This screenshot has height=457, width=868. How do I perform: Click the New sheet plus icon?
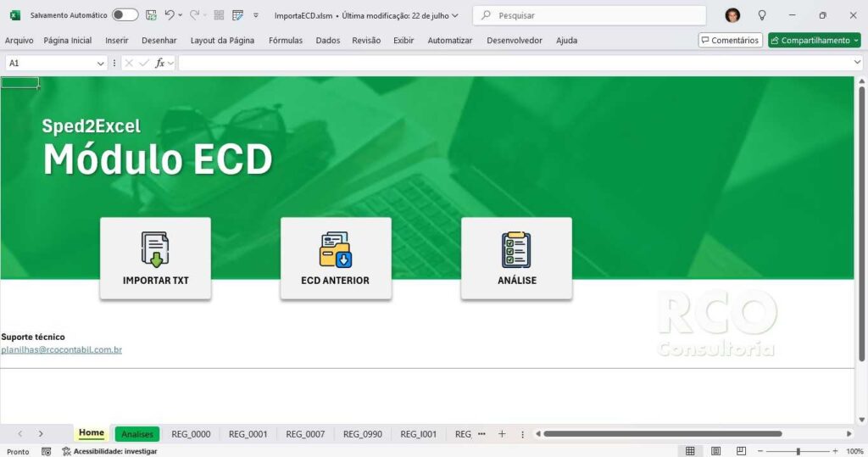click(502, 434)
